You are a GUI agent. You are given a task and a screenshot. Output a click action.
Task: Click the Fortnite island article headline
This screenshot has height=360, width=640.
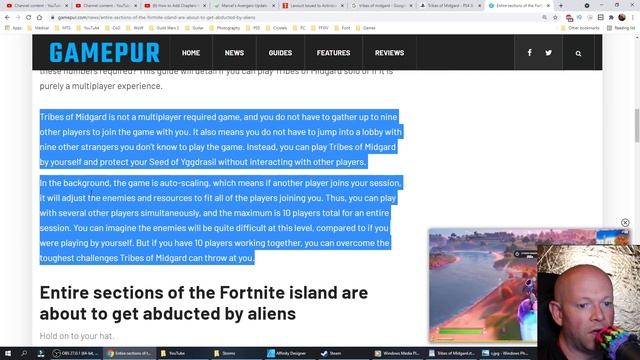pos(204,303)
